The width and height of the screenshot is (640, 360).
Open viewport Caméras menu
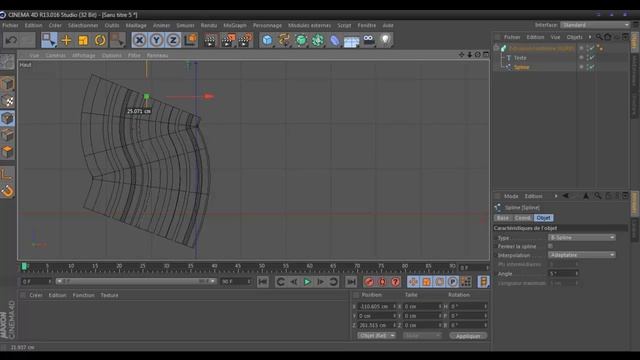pyautogui.click(x=56, y=55)
